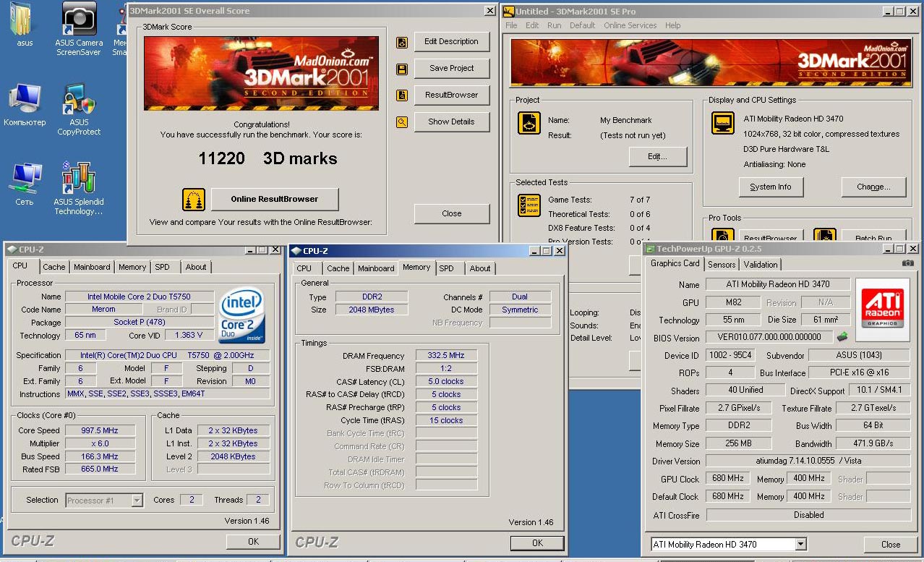Open the Edit menu in 3DMark2001
The image size is (924, 562).
tap(532, 25)
